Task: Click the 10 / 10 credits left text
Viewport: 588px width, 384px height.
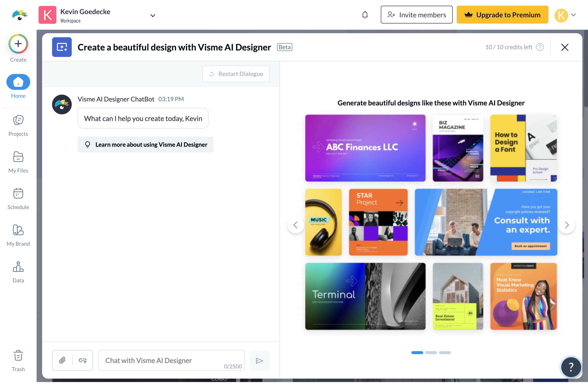Action: [x=509, y=47]
